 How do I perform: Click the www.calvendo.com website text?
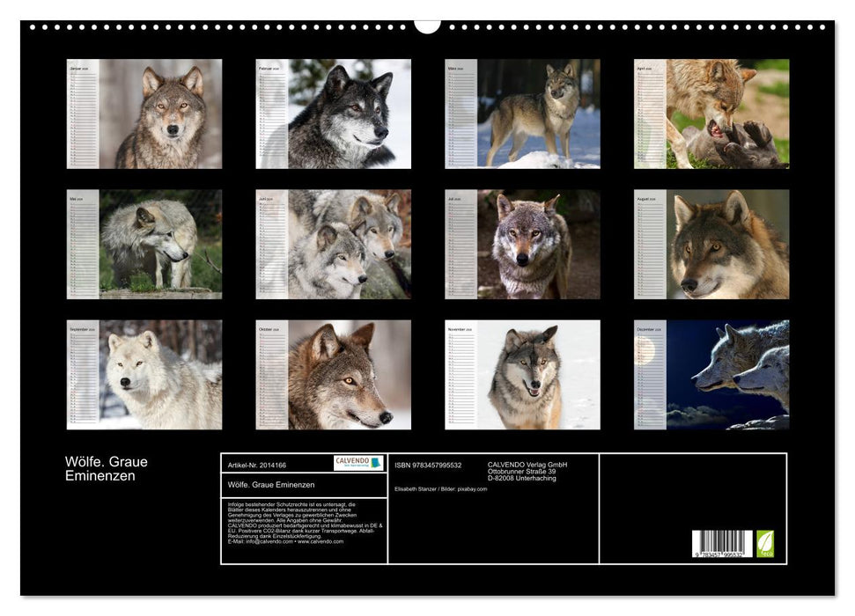click(321, 541)
